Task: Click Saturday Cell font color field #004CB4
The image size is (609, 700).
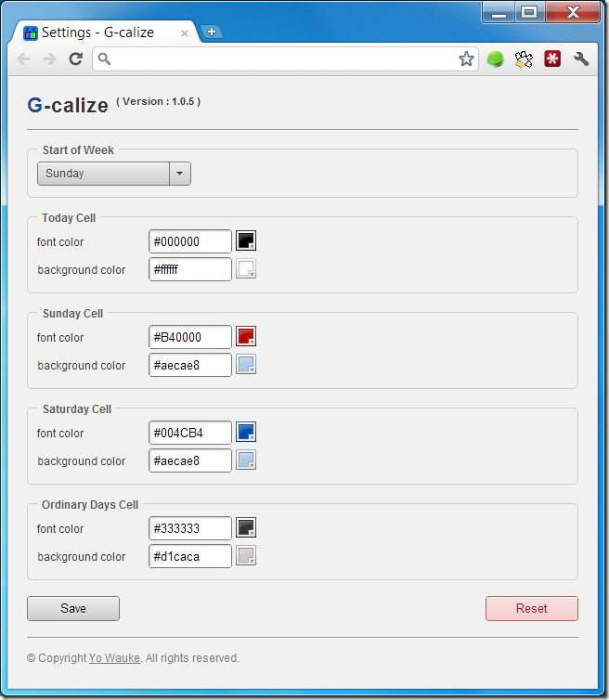Action: point(190,433)
